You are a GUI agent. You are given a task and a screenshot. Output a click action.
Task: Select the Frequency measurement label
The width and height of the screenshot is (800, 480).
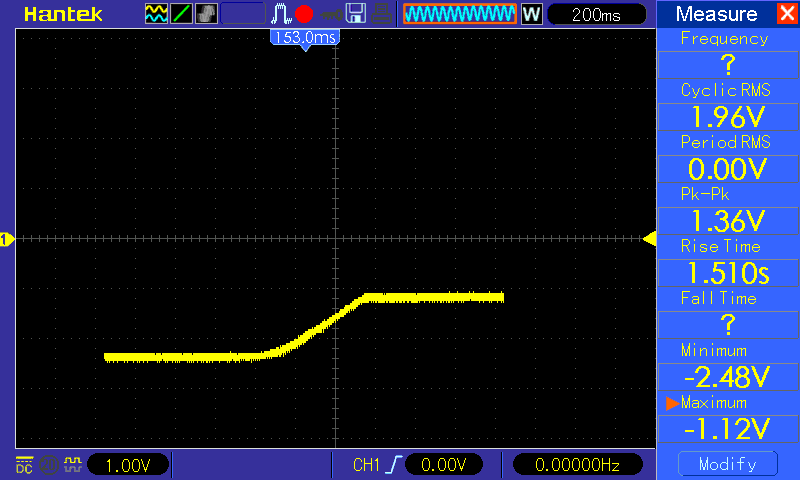tap(724, 39)
